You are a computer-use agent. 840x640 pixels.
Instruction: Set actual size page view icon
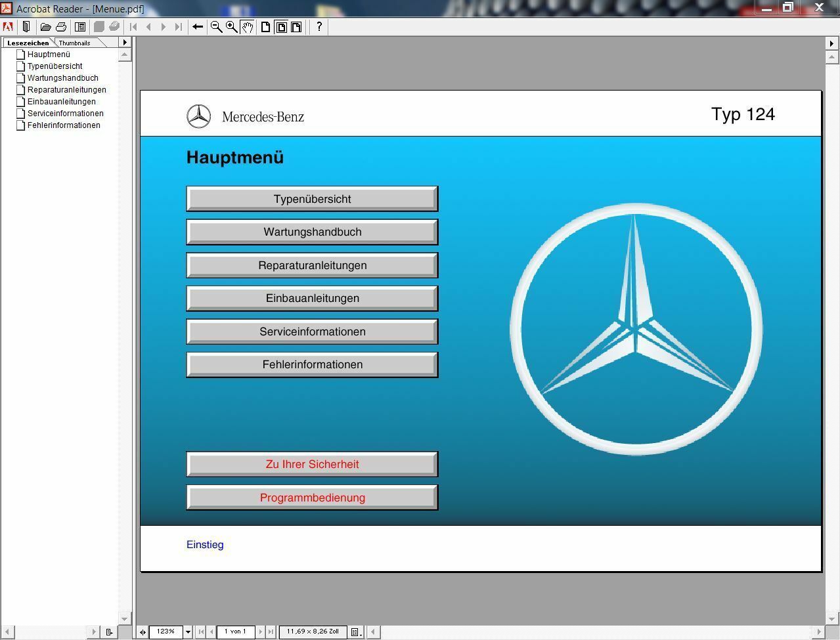pos(266,27)
